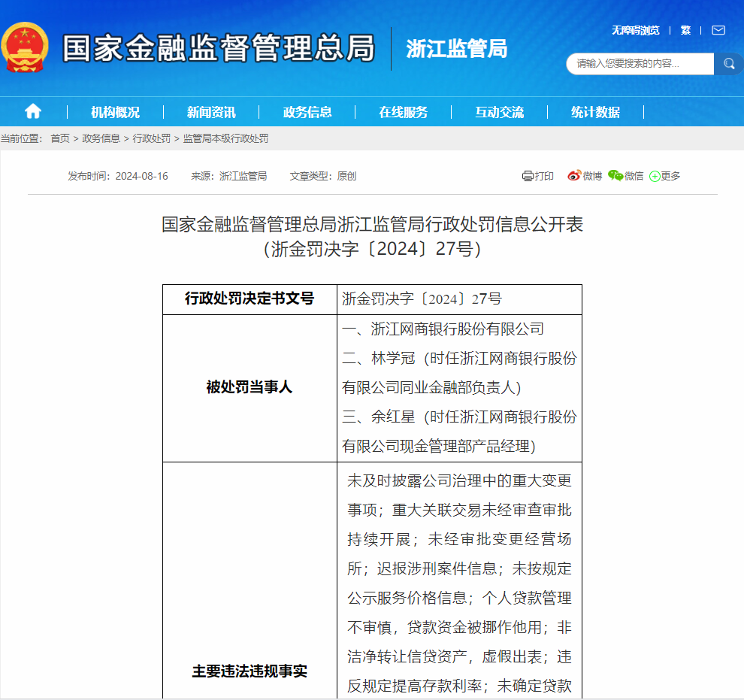Click the search magnifier button
744x700 pixels.
pyautogui.click(x=728, y=64)
